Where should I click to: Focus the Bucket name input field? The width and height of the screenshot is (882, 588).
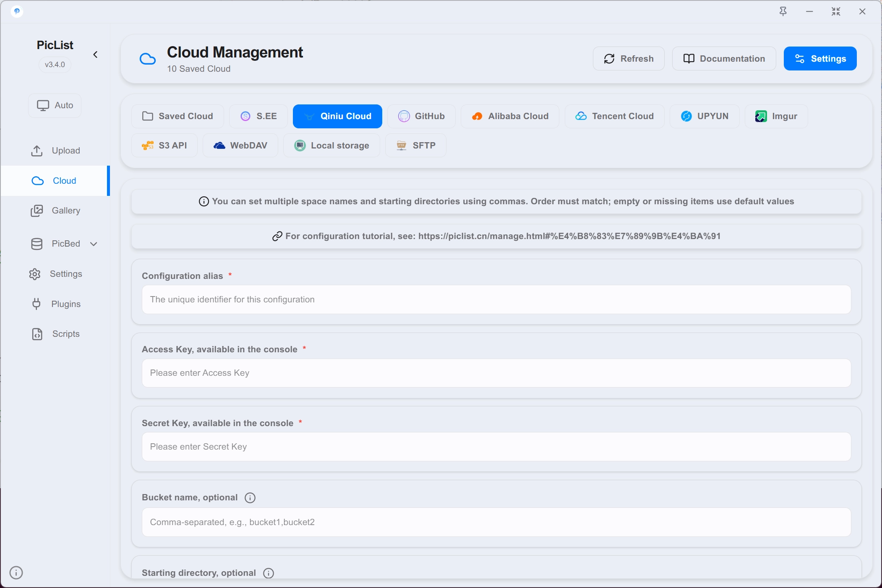[x=496, y=522]
